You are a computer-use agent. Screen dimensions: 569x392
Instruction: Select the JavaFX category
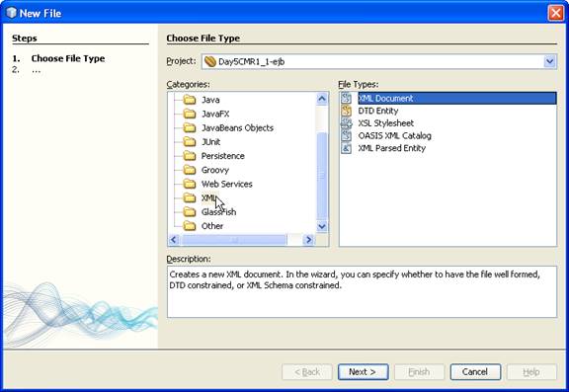coord(215,114)
